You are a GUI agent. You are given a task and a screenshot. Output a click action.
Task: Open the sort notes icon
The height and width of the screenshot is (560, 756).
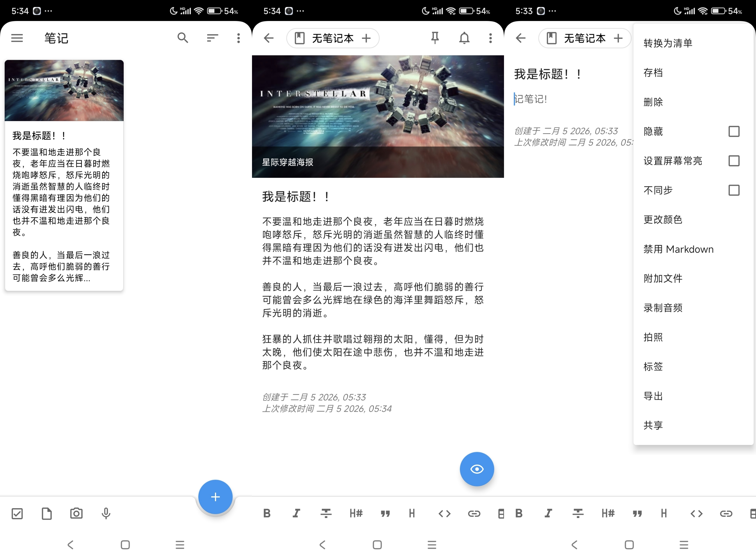pyautogui.click(x=212, y=38)
